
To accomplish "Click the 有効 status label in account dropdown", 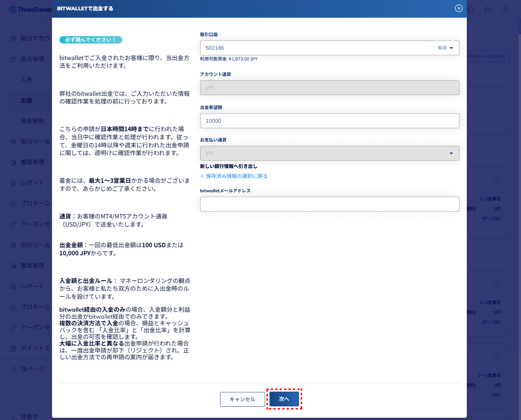I will tap(442, 48).
